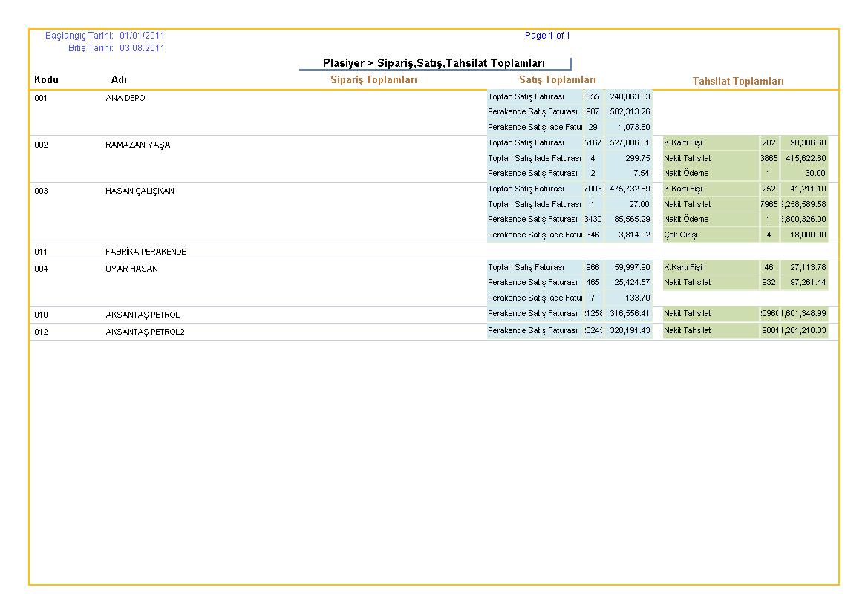
Task: Click the "Başlangıç Tarihi:" label
Action: (x=79, y=36)
